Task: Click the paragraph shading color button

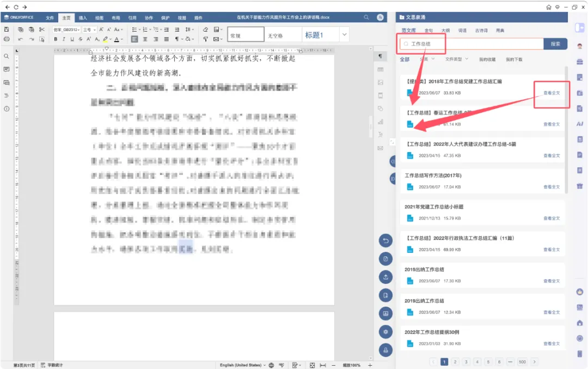Action: [x=188, y=39]
